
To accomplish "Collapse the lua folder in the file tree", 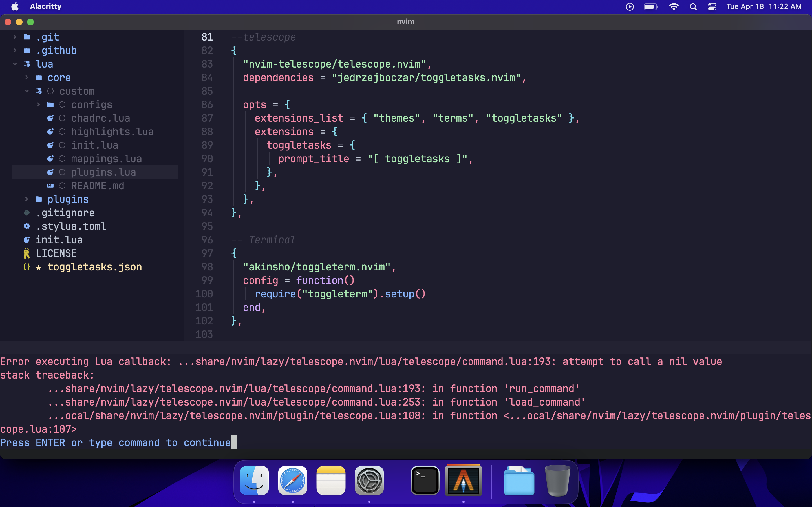I will 15,64.
